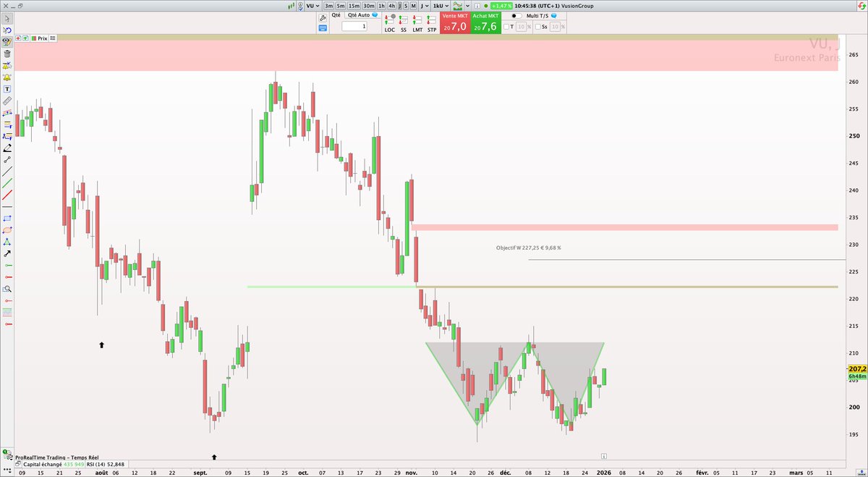The height and width of the screenshot is (477, 868).
Task: Open the chart style dropdown next to chart icon
Action: pyautogui.click(x=467, y=6)
